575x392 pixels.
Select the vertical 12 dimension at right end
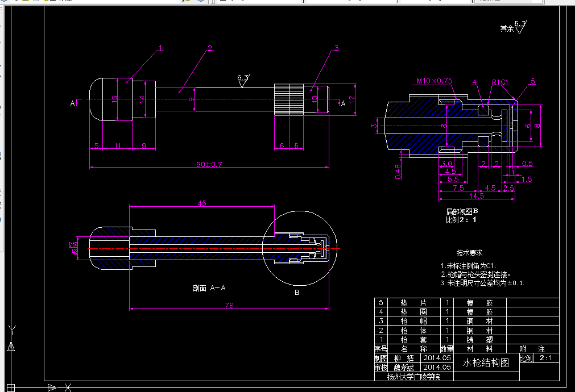click(351, 99)
